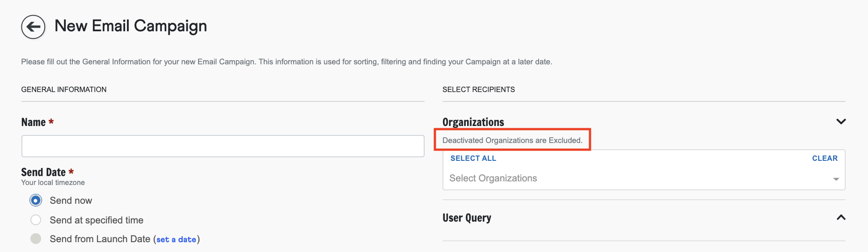Click the GENERAL INFORMATION section header
Screen dimensions: 868x252
(x=64, y=89)
